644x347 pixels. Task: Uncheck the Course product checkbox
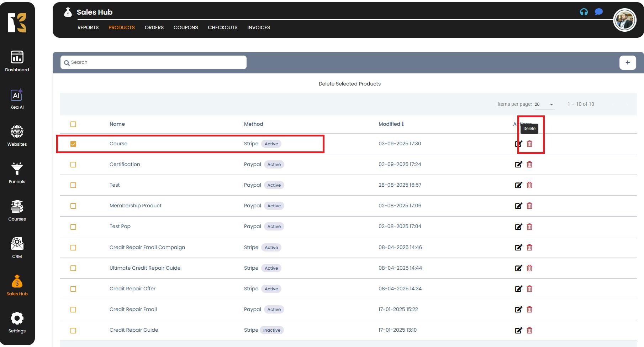(73, 144)
